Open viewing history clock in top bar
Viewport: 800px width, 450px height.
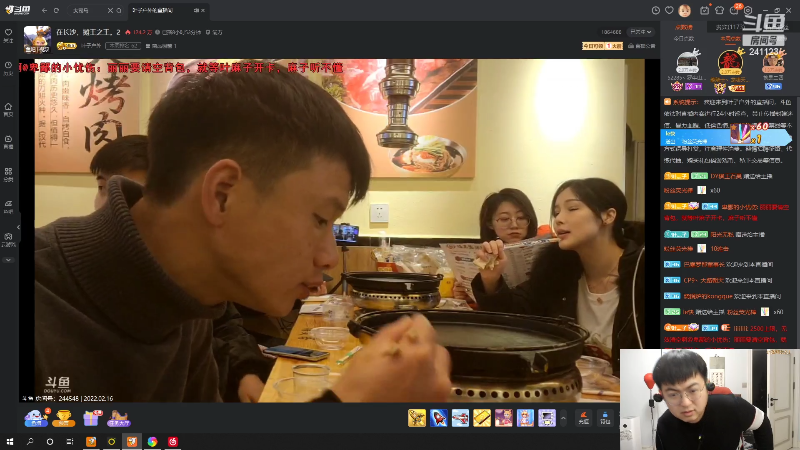click(656, 10)
